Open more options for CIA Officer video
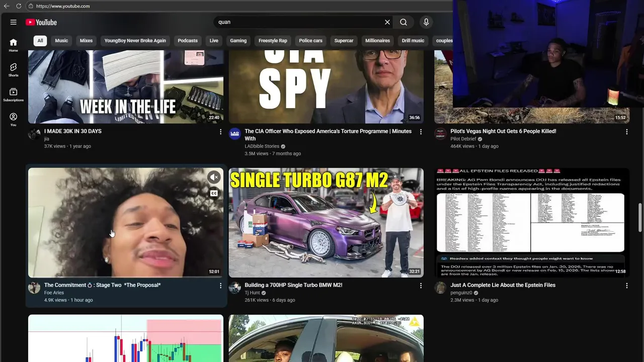The height and width of the screenshot is (362, 644). (x=421, y=132)
